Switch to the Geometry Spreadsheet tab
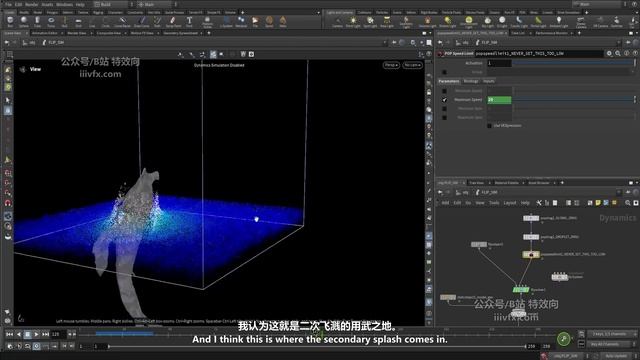Viewport: 640px width, 360px height. [180, 33]
